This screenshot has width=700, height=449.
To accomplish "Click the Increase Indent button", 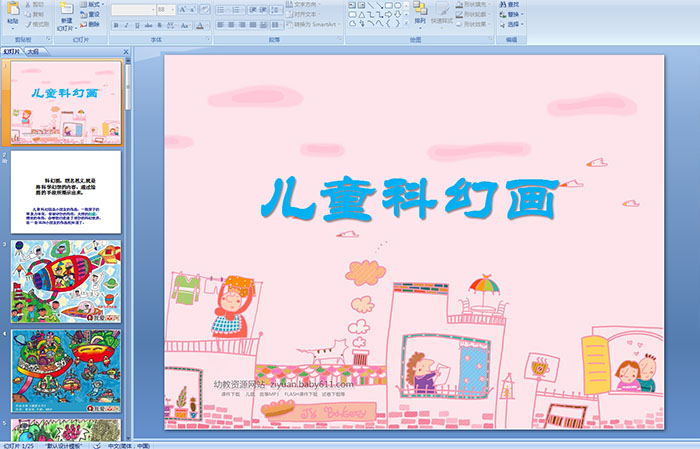I will [x=263, y=10].
